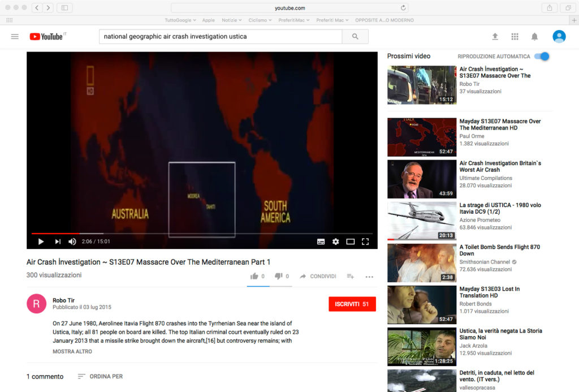Screen dimensions: 579x392
Task: Skip to next video in player
Action: (x=57, y=242)
